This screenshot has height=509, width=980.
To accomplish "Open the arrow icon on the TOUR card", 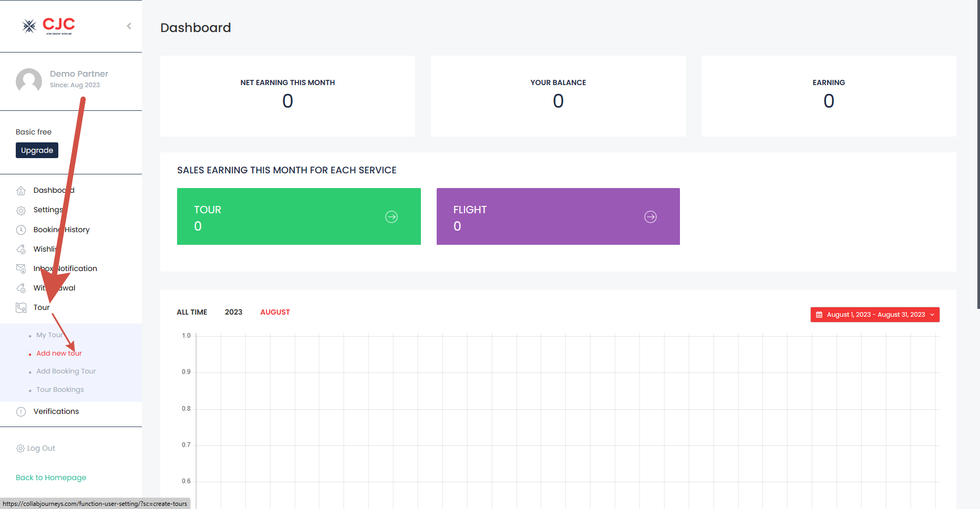I will click(x=391, y=217).
